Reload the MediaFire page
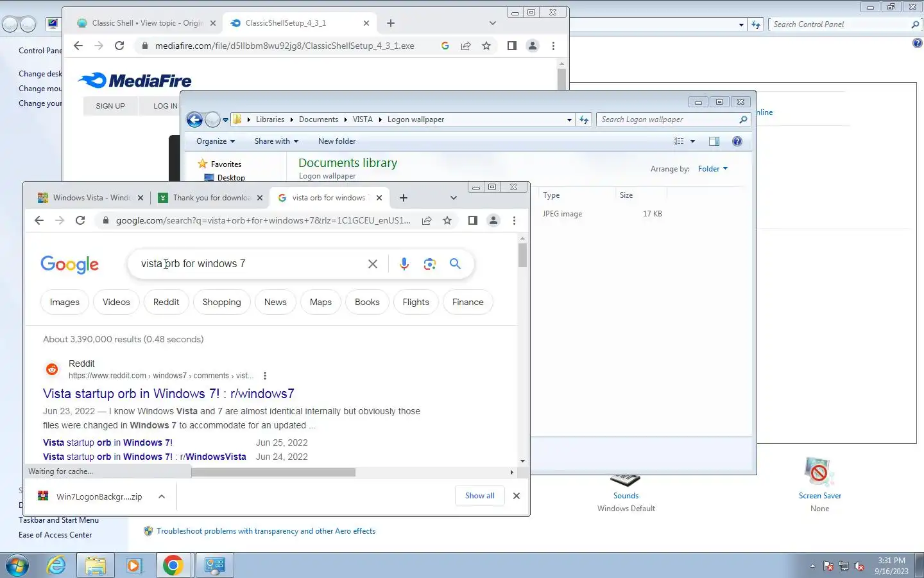Viewport: 924px width, 578px height. [x=119, y=46]
